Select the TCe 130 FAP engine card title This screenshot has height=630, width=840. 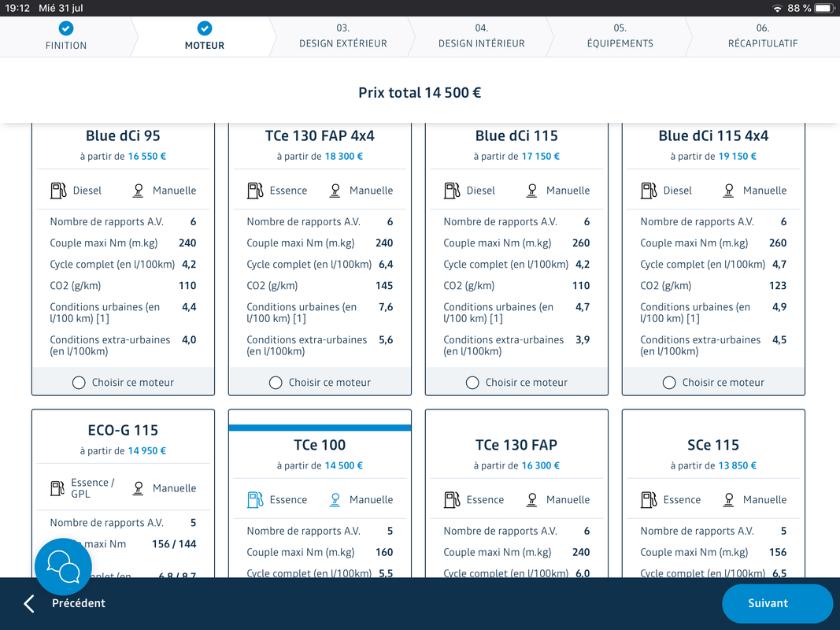(x=516, y=445)
